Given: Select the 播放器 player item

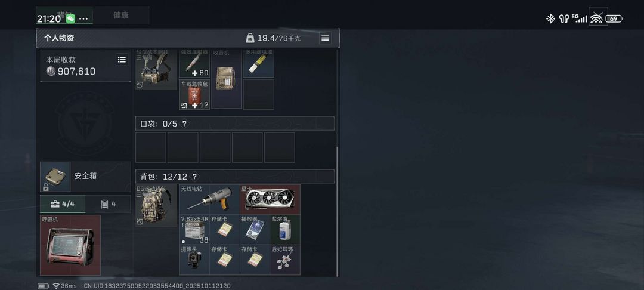Looking at the screenshot, I should [x=255, y=230].
